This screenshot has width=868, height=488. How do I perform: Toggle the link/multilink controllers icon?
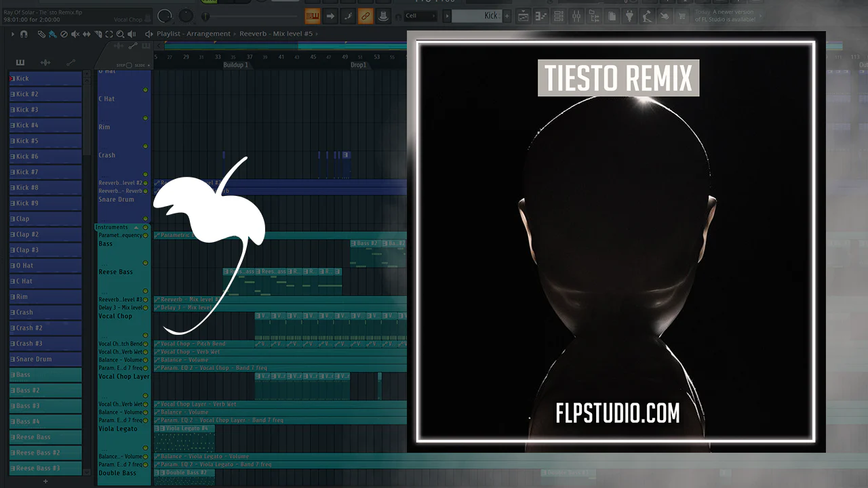(366, 16)
